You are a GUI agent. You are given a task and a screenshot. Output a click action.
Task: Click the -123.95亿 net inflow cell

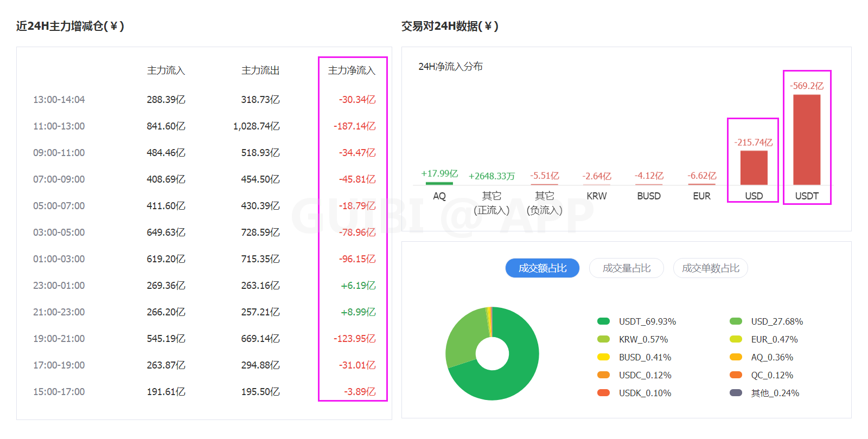(355, 339)
